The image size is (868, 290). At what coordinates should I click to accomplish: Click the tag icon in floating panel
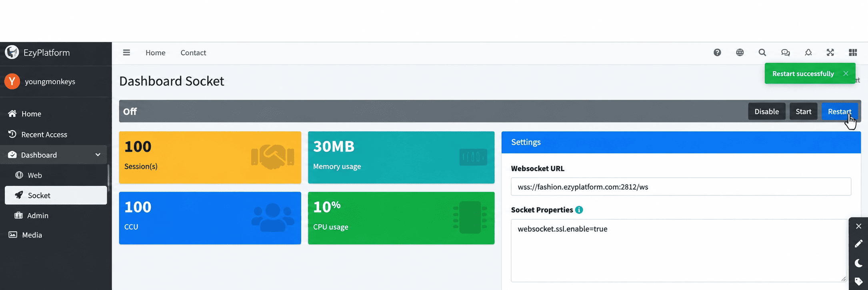858,282
